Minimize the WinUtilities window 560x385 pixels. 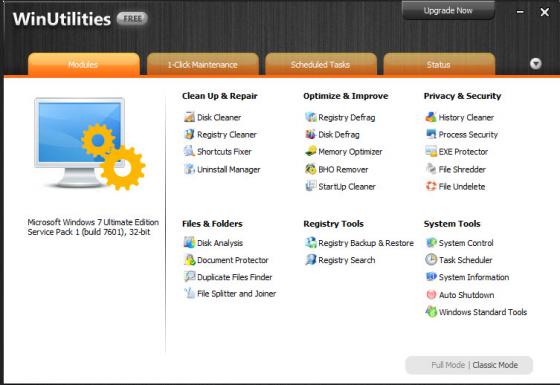point(520,12)
